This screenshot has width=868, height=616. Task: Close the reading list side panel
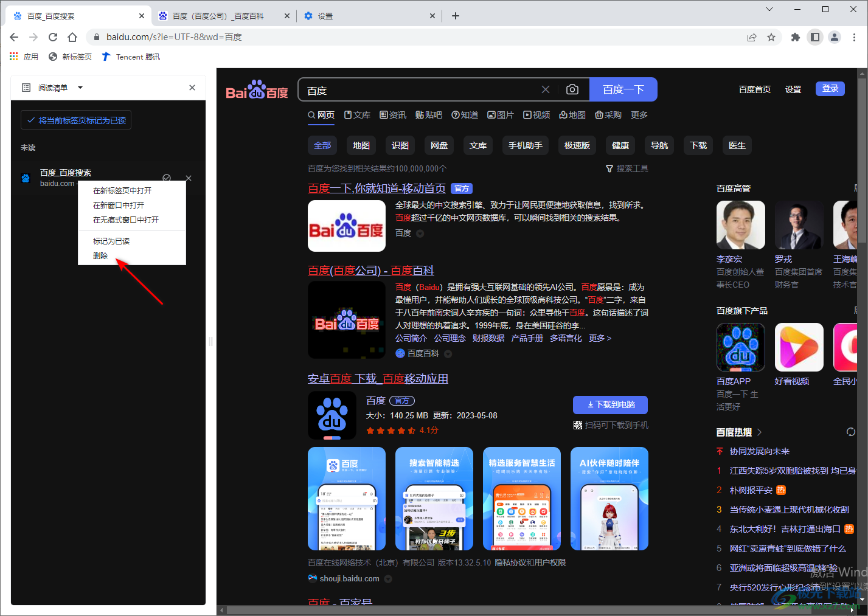point(192,88)
